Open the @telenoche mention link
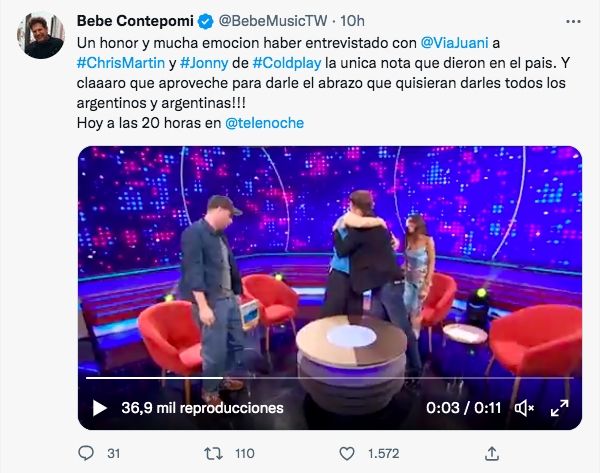The image size is (604, 473). click(x=264, y=123)
